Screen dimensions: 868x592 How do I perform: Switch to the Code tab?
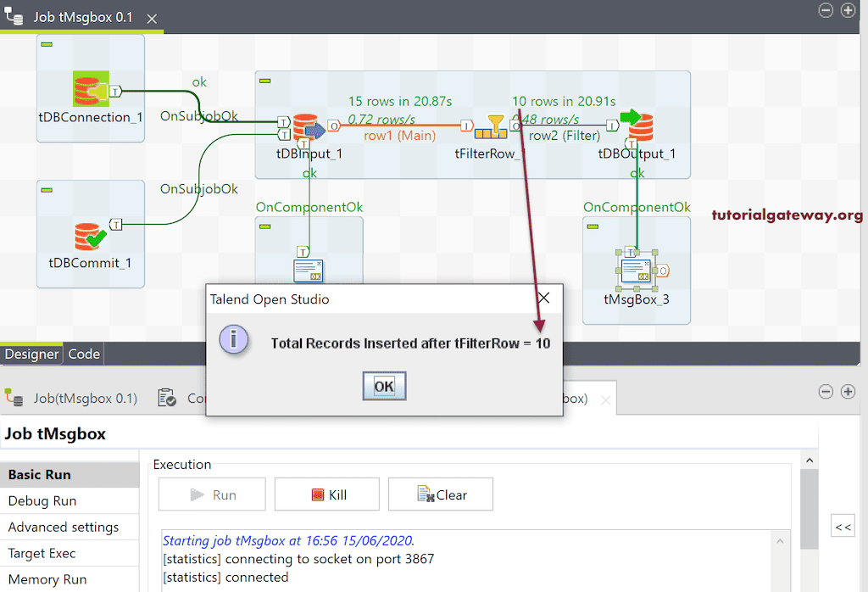point(83,354)
